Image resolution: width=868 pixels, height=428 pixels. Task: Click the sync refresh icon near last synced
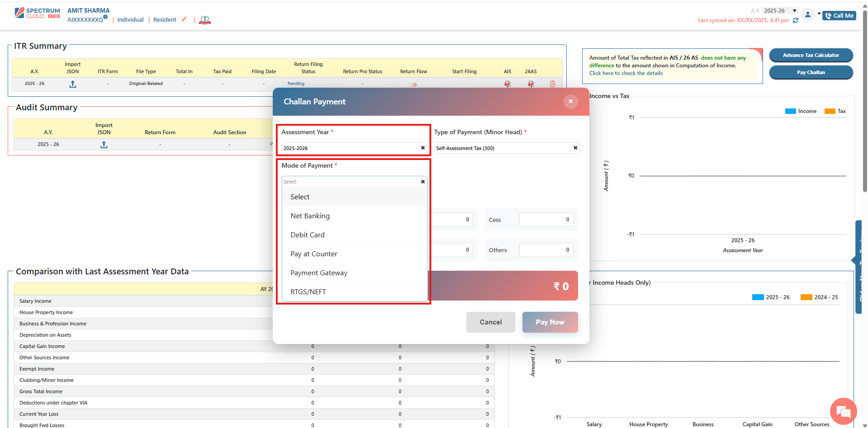coord(795,20)
